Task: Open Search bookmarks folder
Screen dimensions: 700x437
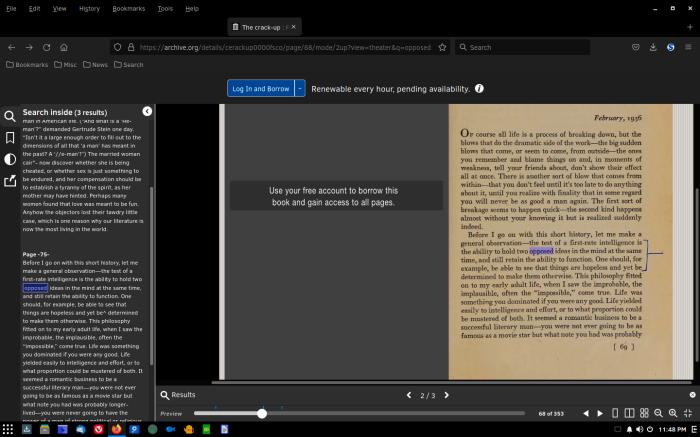Action: coord(129,65)
